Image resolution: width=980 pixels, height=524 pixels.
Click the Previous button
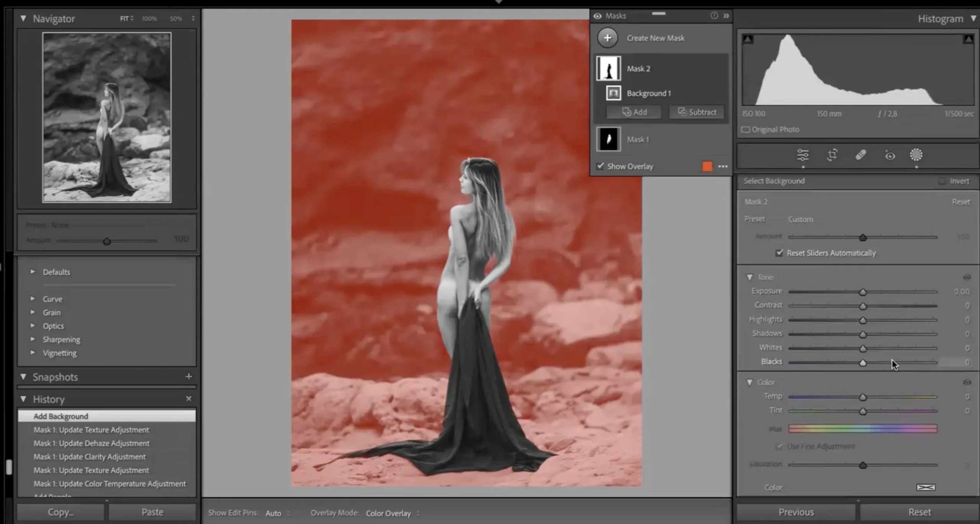[796, 512]
